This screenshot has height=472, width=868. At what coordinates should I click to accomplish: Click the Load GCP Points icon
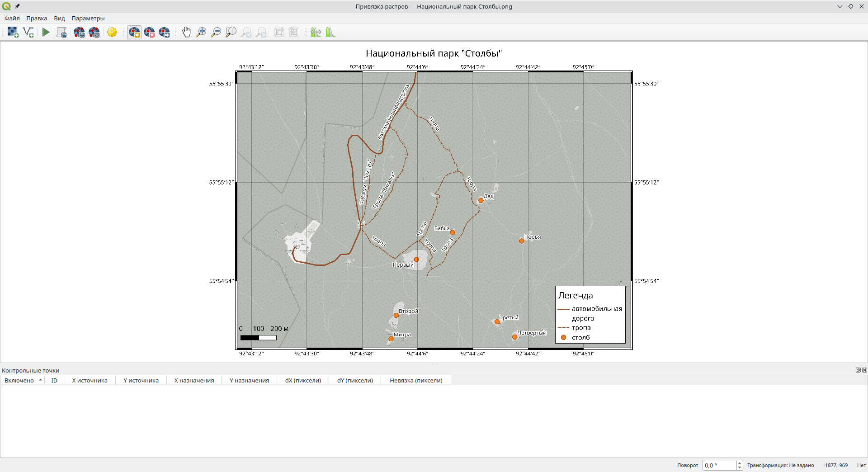pos(79,32)
